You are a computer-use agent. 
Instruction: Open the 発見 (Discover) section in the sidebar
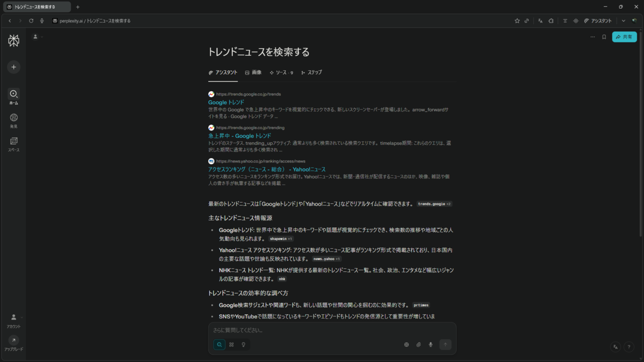click(13, 119)
